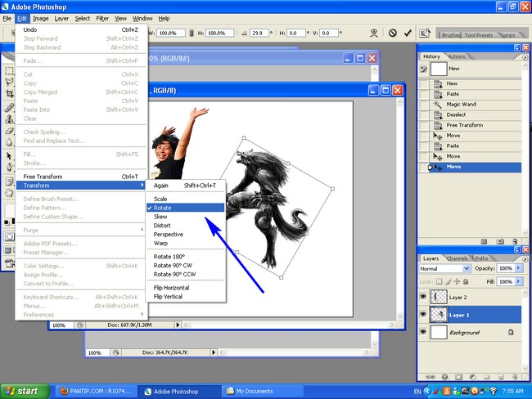Screen dimensions: 532x399
Task: Select the Blur tool
Action: coord(9,141)
